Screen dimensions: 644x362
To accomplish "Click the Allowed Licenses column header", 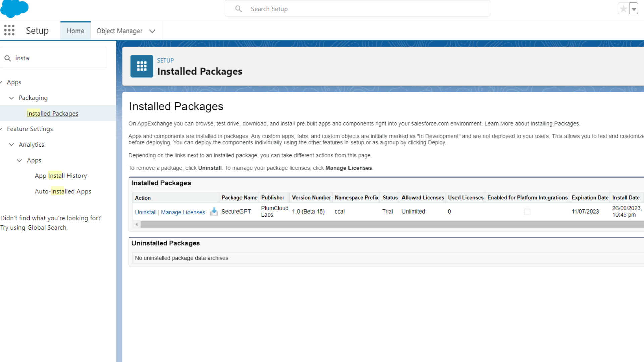I will [x=423, y=198].
